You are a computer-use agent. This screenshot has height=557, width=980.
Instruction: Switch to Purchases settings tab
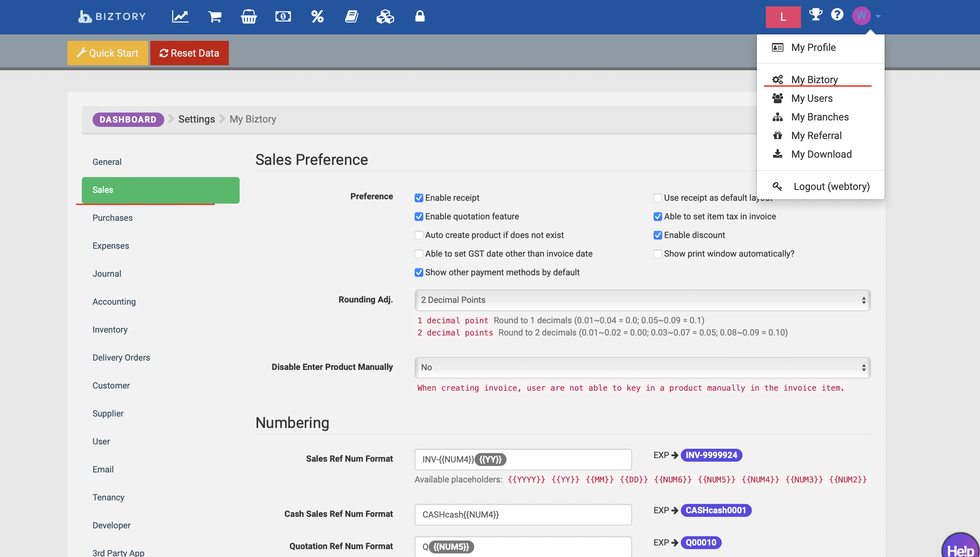(113, 218)
